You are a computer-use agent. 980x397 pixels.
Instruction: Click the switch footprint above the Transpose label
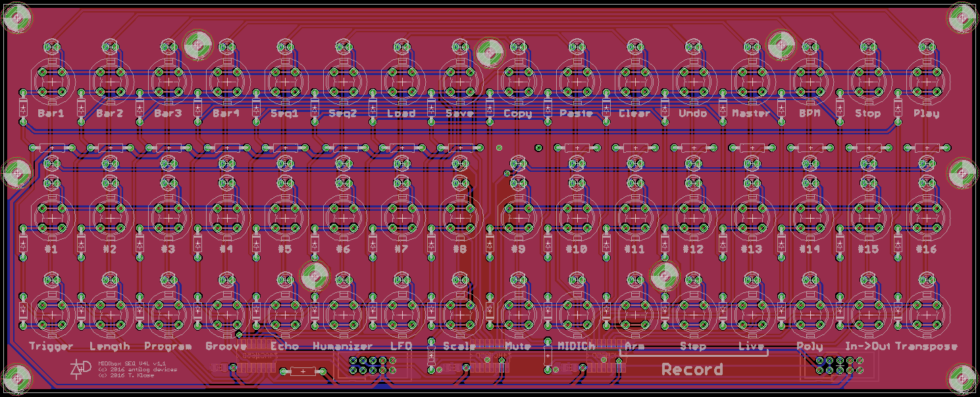point(927,315)
